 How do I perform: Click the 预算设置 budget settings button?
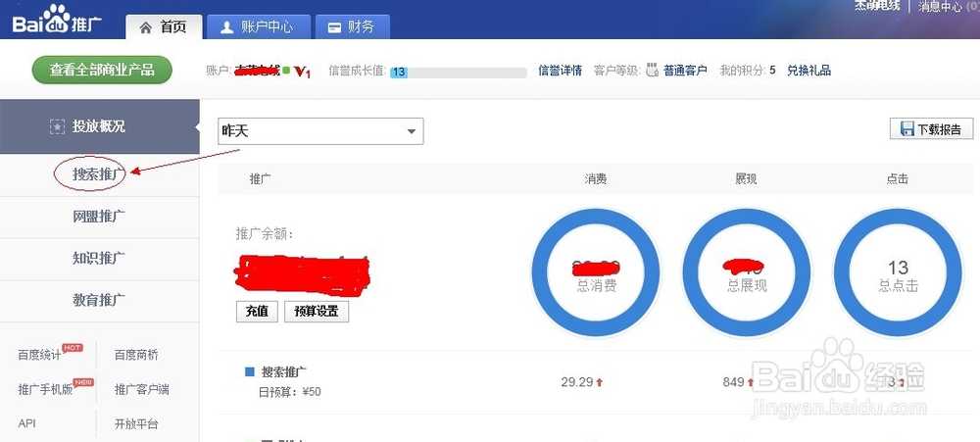pos(317,312)
